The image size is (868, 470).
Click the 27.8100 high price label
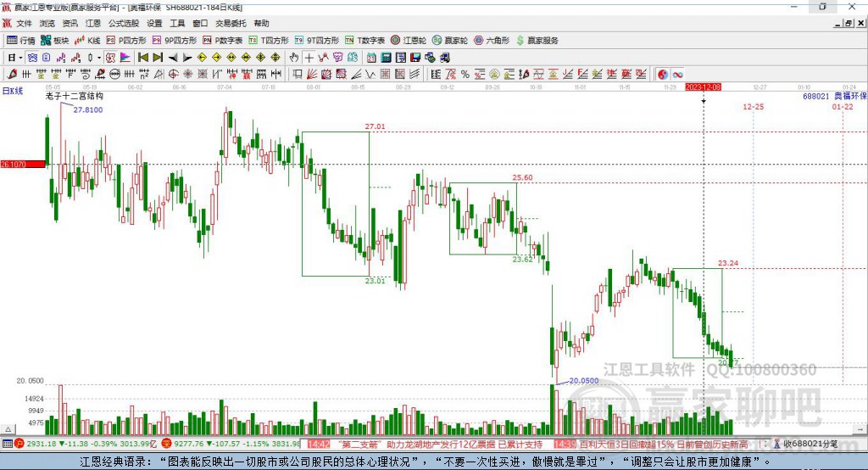click(x=88, y=109)
